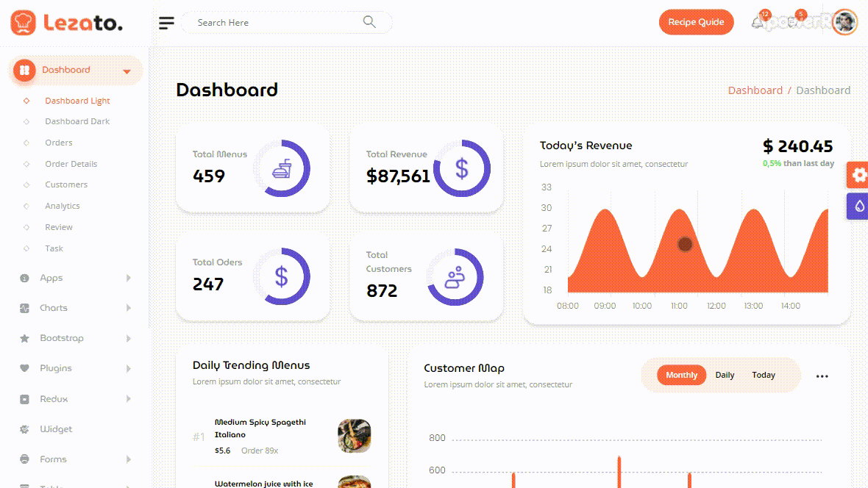The image size is (868, 488).
Task: Click the orange settings gear icon
Action: pos(858,175)
